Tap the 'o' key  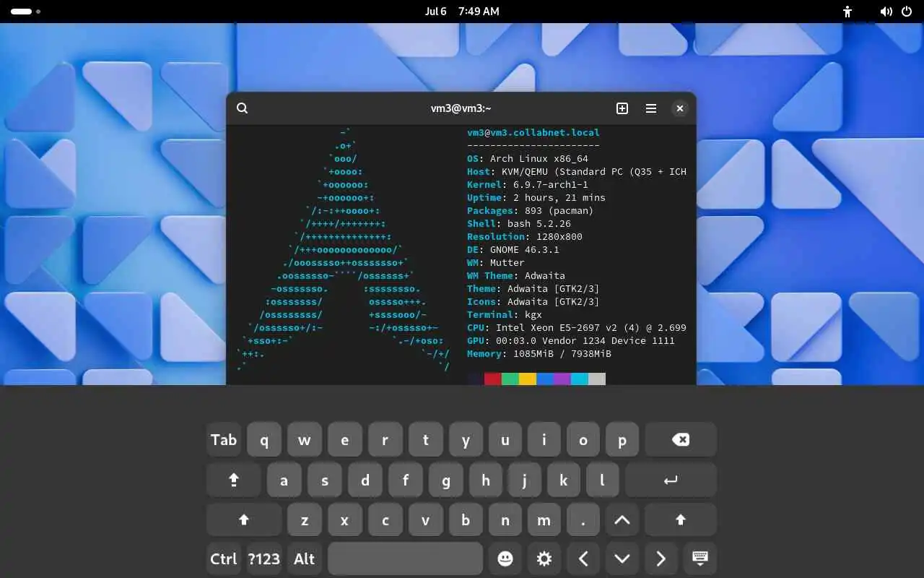583,439
